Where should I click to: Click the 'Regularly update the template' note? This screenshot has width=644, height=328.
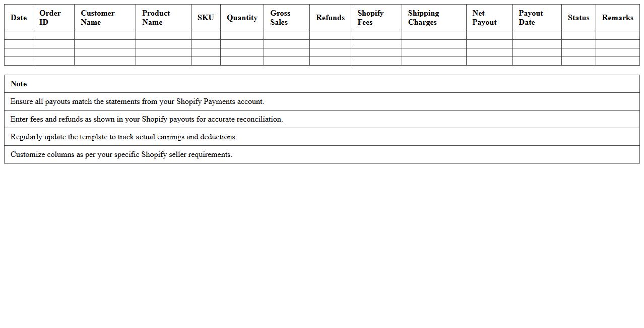point(123,137)
